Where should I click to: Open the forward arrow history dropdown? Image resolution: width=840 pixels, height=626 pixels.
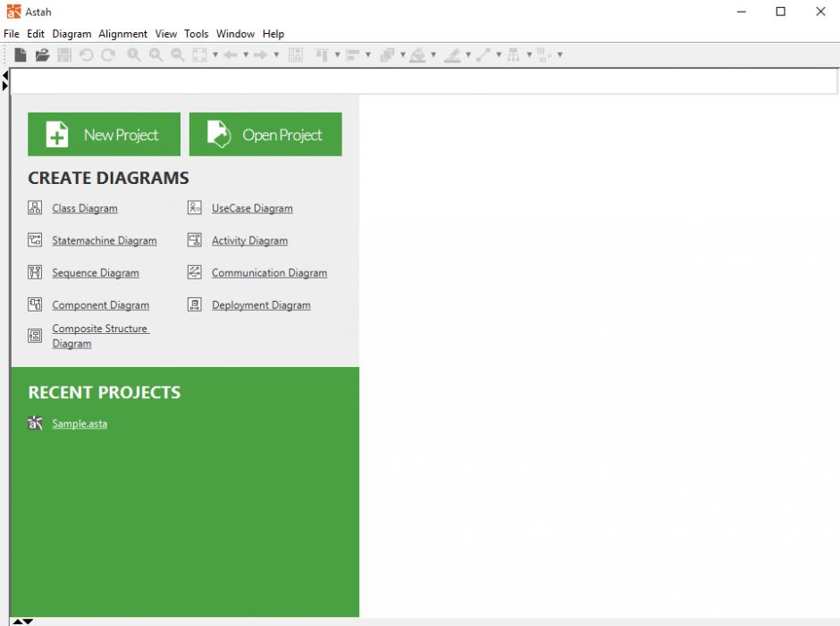276,54
